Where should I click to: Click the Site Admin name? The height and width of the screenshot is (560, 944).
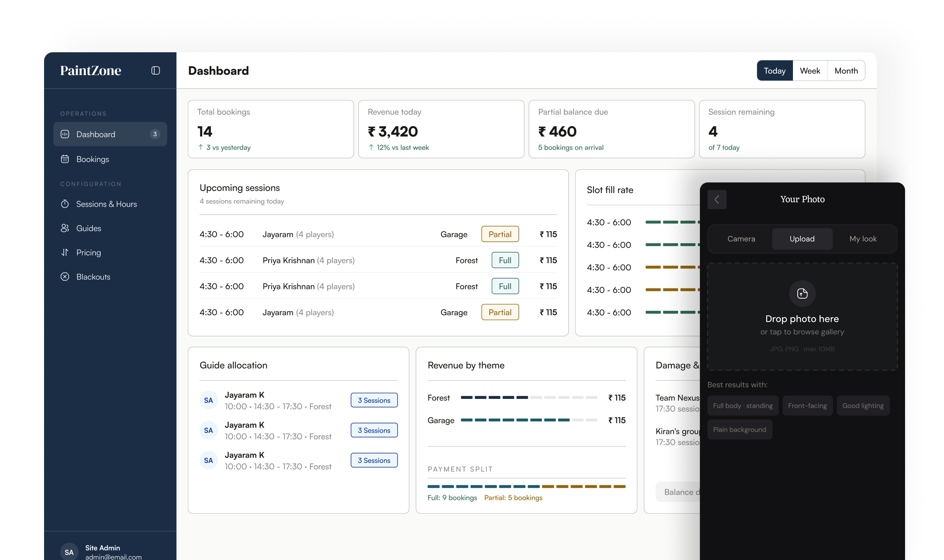[103, 548]
